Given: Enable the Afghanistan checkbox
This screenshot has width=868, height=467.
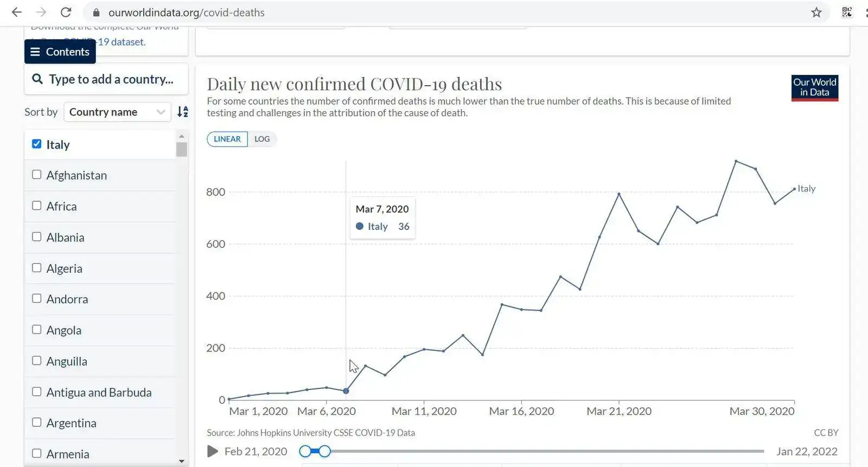Looking at the screenshot, I should (37, 175).
